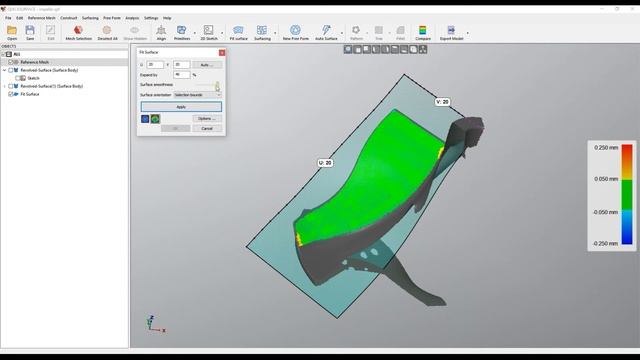This screenshot has height=360, width=640.
Task: Open the Surfacing tool
Action: 262,30
